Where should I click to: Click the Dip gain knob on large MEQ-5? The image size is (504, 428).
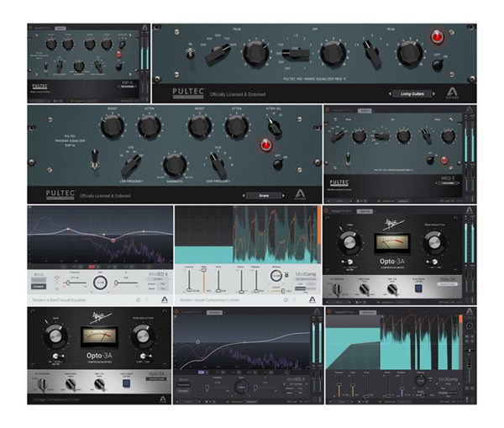(333, 54)
